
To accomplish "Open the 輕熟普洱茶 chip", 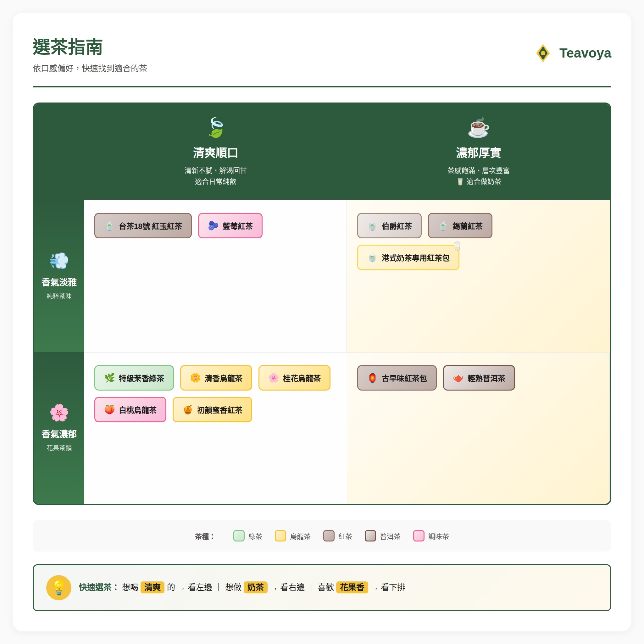I will (x=479, y=378).
